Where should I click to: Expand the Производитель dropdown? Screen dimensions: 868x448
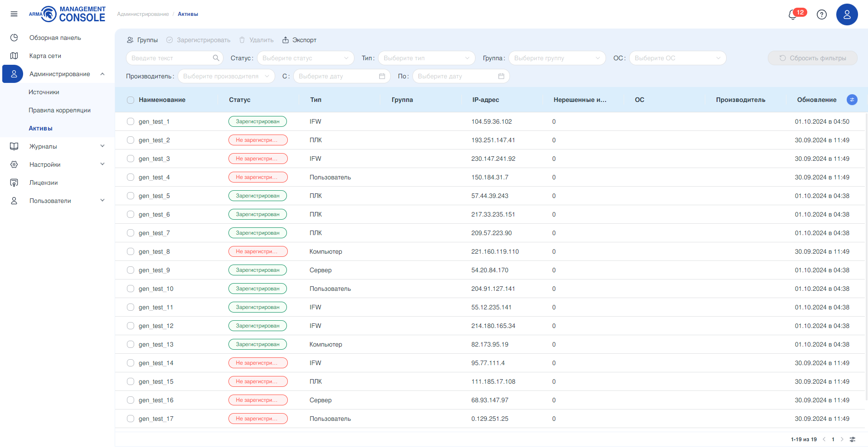pos(226,76)
